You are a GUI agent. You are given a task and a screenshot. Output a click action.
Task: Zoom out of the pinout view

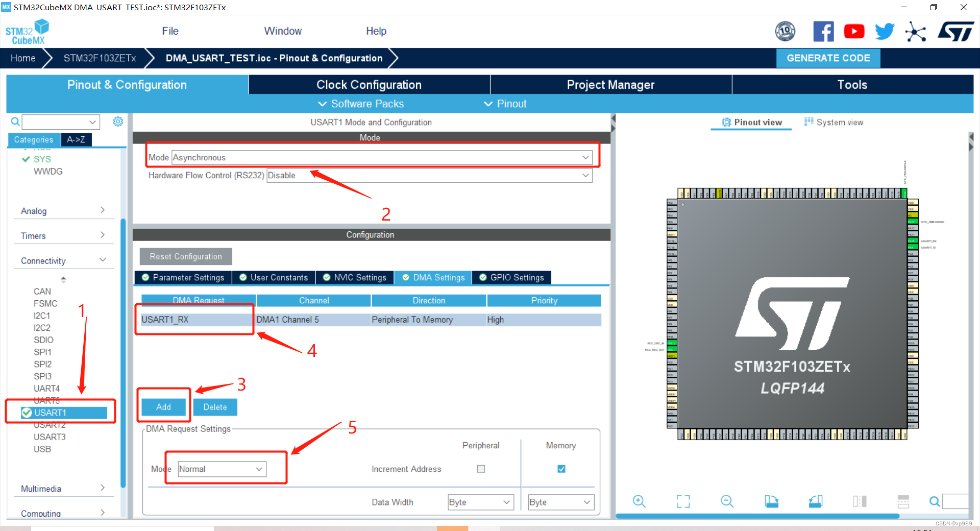click(727, 501)
